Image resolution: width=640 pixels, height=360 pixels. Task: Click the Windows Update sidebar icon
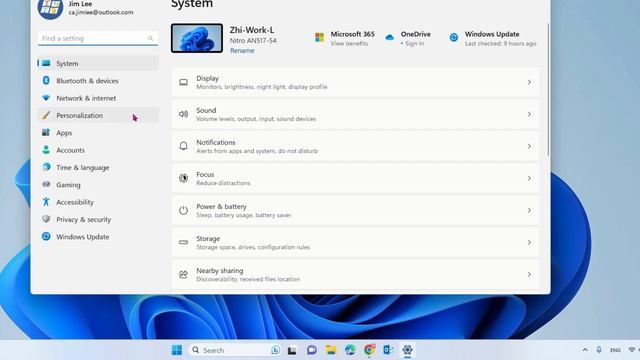tap(46, 236)
